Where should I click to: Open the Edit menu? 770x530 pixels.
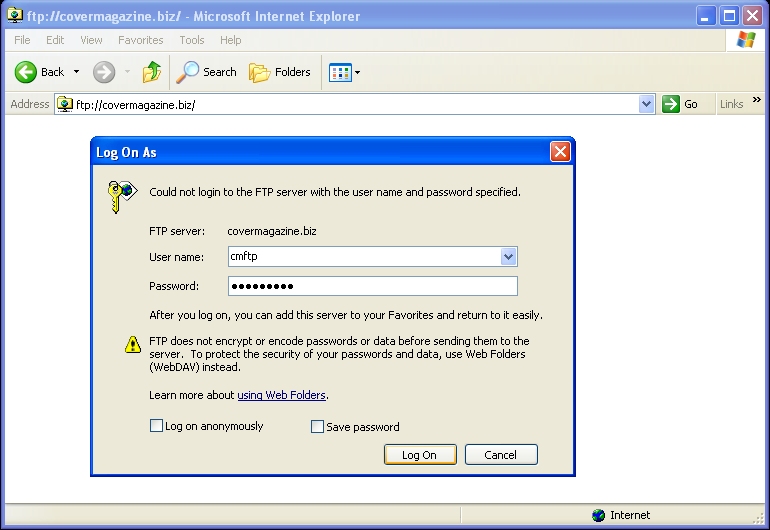tap(55, 40)
